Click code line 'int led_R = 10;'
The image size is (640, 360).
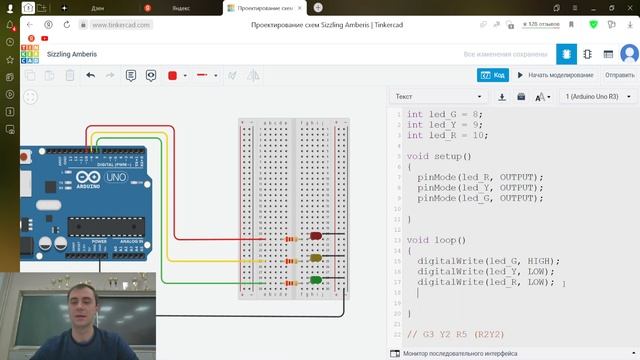coord(447,136)
